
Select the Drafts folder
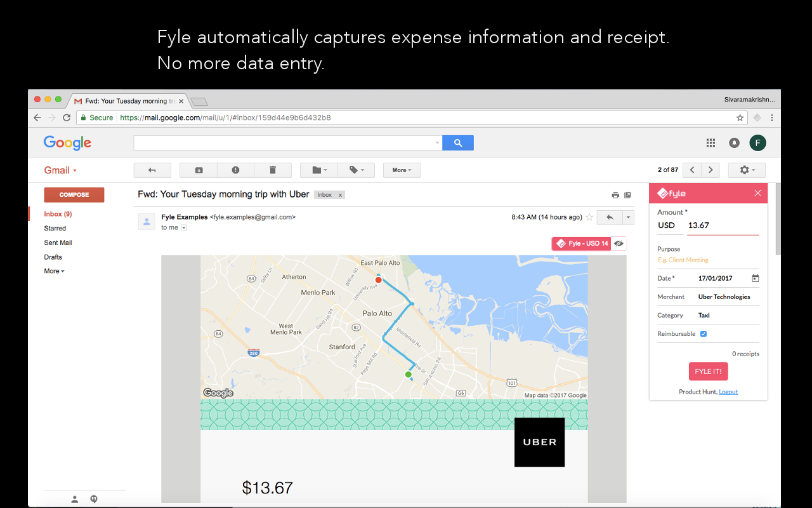pos(53,257)
